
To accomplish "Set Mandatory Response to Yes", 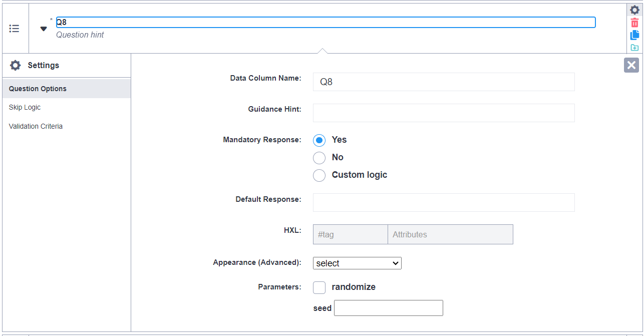I will click(319, 140).
